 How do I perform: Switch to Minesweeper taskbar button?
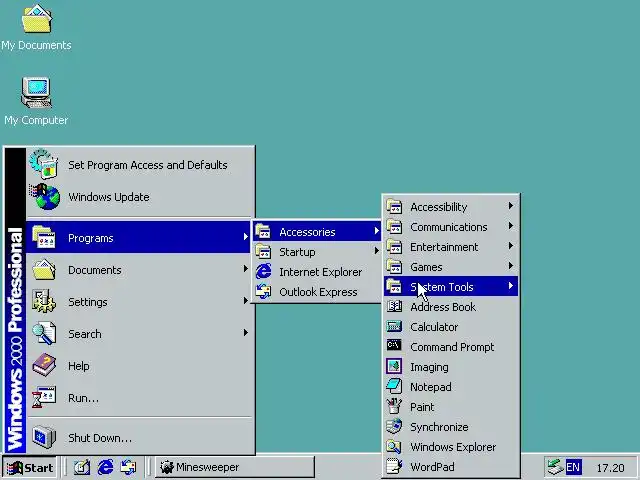click(235, 467)
